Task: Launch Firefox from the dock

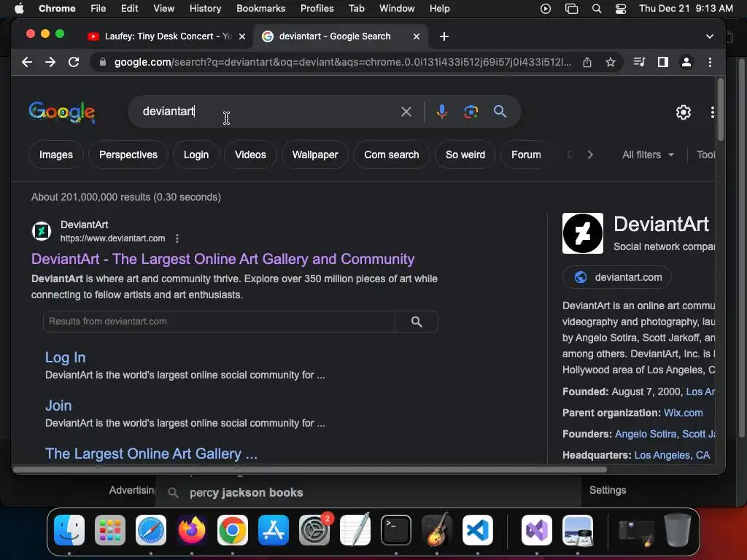Action: click(192, 530)
